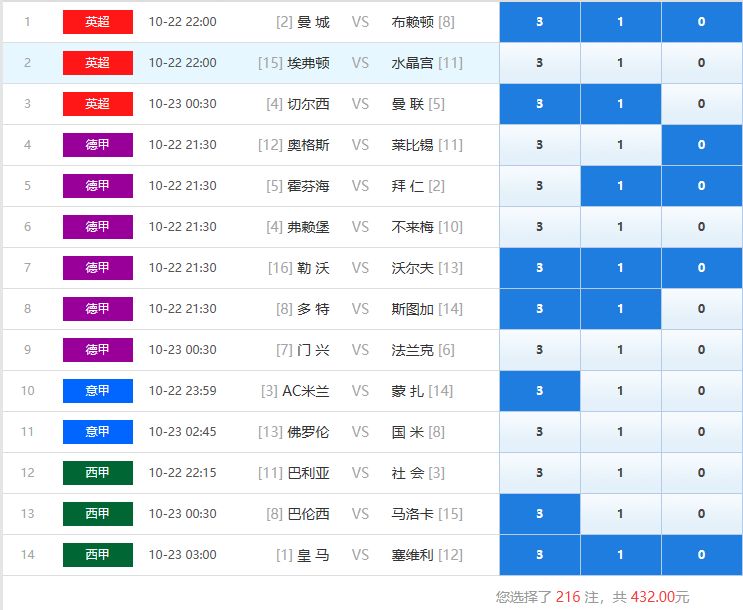This screenshot has width=743, height=610.
Task: Select result 1 for 巴伦西 vs 马洛卡
Action: (x=621, y=514)
